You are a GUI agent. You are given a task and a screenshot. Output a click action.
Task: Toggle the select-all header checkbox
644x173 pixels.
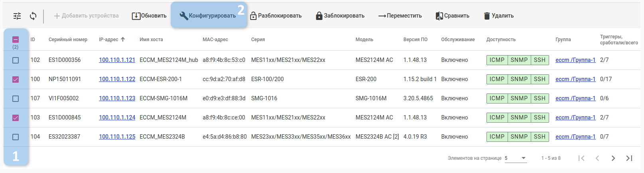(16, 40)
